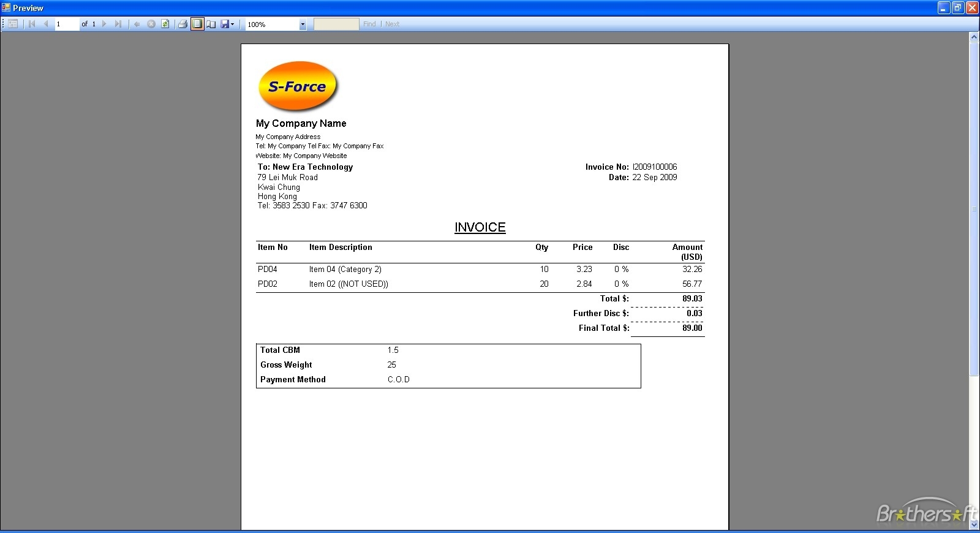The height and width of the screenshot is (533, 980).
Task: Open the export save dropdown
Action: (x=228, y=24)
